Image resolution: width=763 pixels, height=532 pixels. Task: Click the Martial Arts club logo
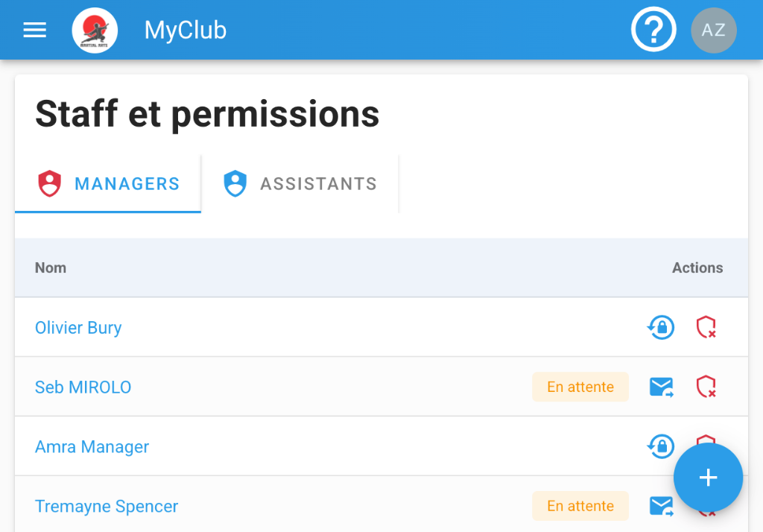coord(95,30)
